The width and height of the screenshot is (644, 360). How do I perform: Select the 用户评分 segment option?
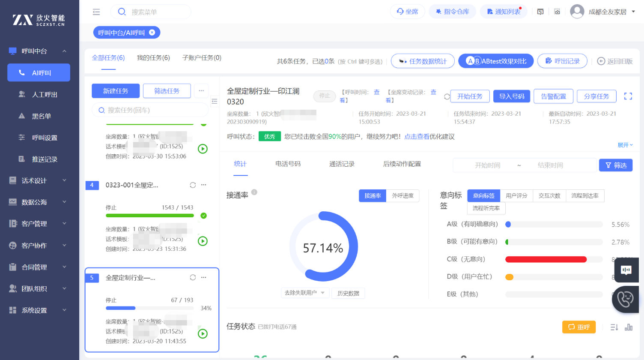tap(516, 196)
